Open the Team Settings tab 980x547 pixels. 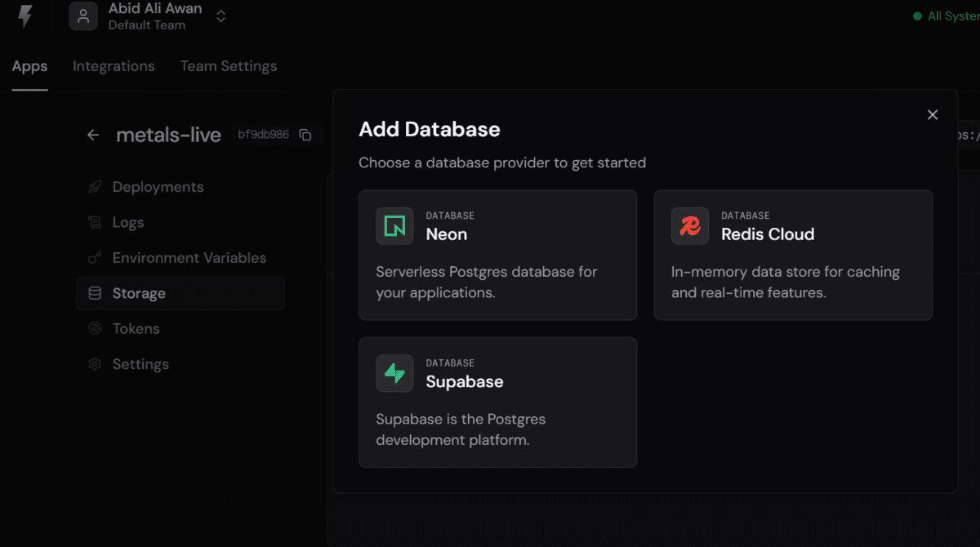tap(229, 66)
